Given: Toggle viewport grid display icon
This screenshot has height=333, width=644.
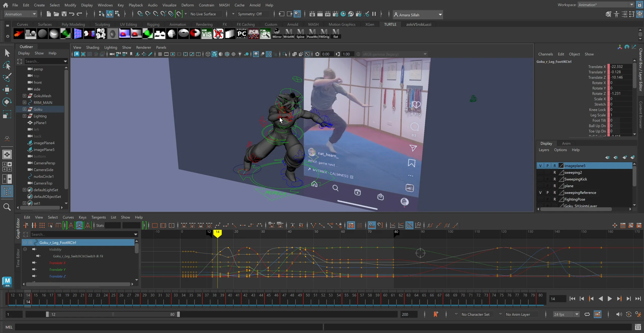Looking at the screenshot, I should 160,54.
